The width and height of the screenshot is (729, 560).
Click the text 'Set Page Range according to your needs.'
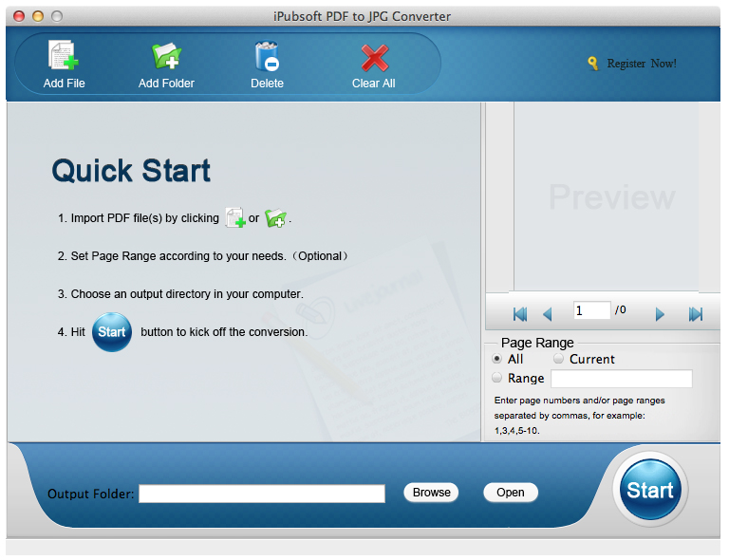point(178,256)
